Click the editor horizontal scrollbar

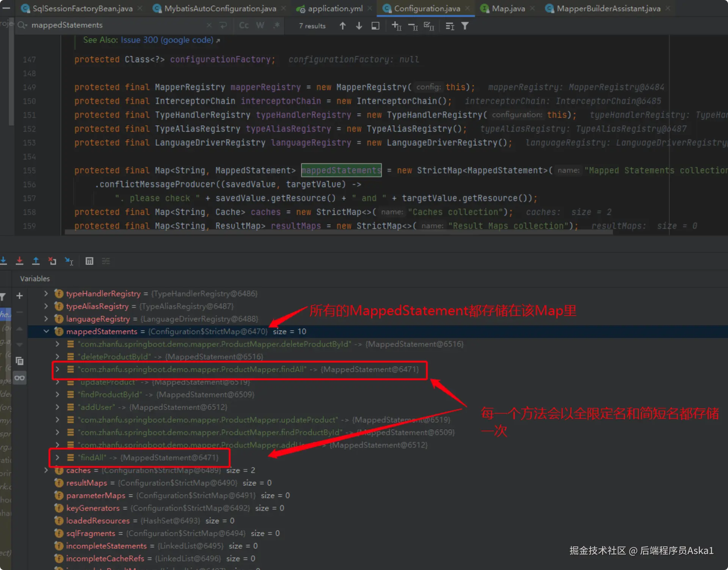337,232
